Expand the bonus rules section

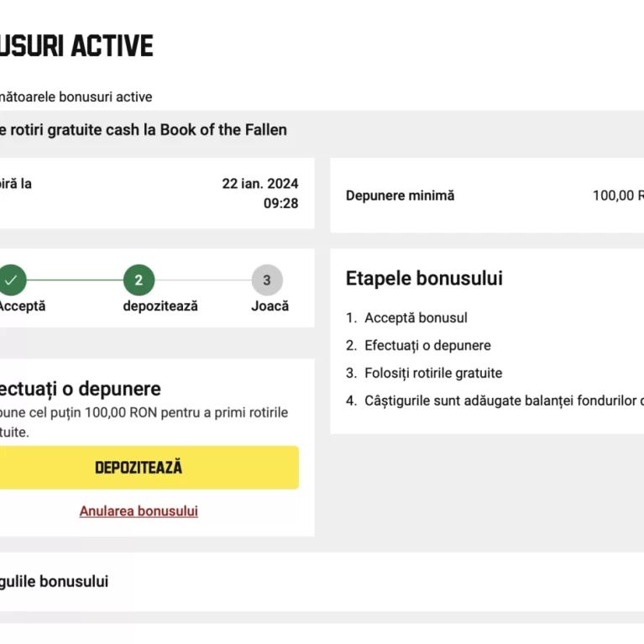pos(322,582)
